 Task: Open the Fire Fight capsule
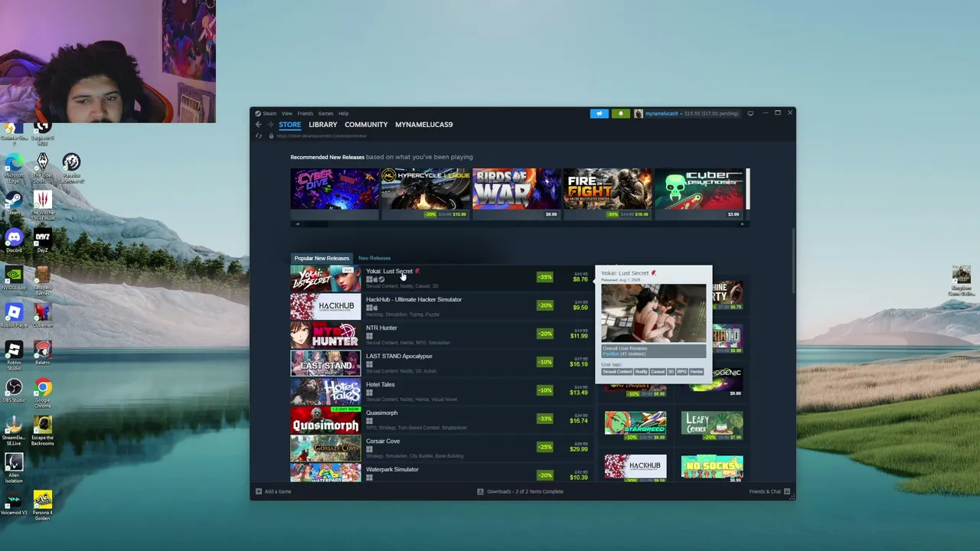coord(608,193)
